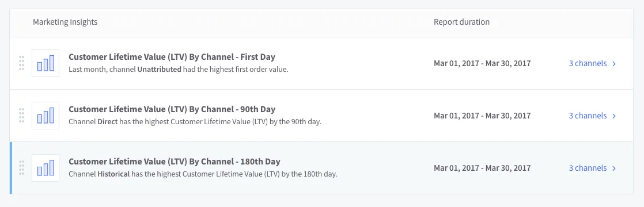This screenshot has width=644, height=207.
Task: Grab the drag handle of the 90th Day row
Action: coord(22,116)
